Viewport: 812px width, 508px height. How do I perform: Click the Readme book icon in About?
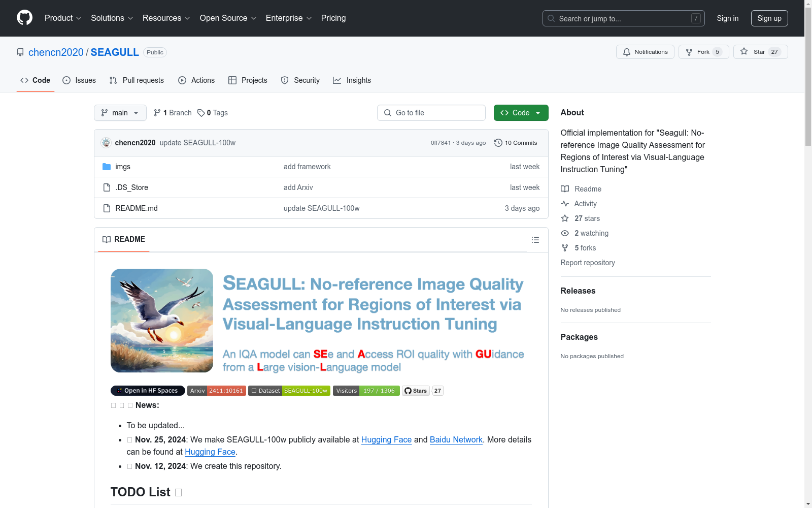pos(565,189)
